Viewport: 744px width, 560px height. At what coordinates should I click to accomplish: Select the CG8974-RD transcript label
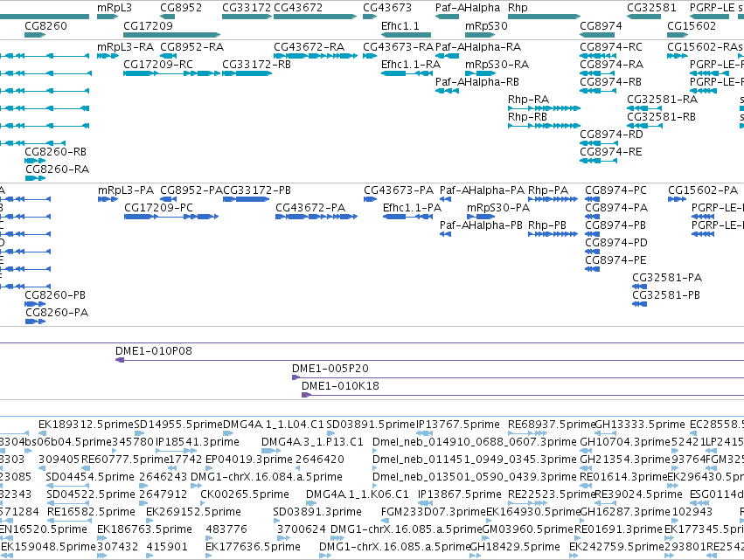612,135
